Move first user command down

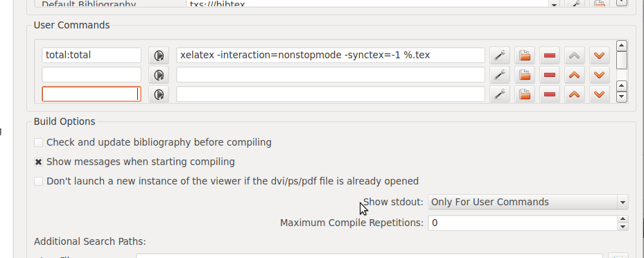point(599,55)
